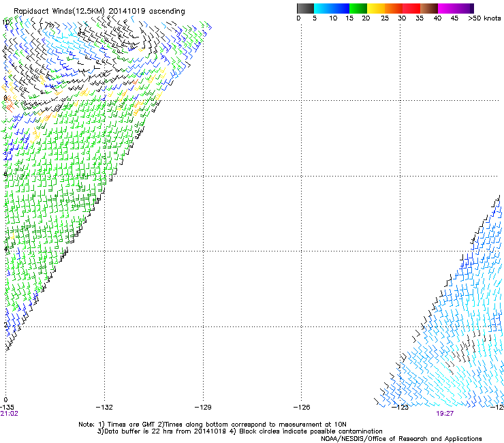The image size is (504, 443).
Task: Click the "-129" longitude axis label
Action: click(x=203, y=408)
